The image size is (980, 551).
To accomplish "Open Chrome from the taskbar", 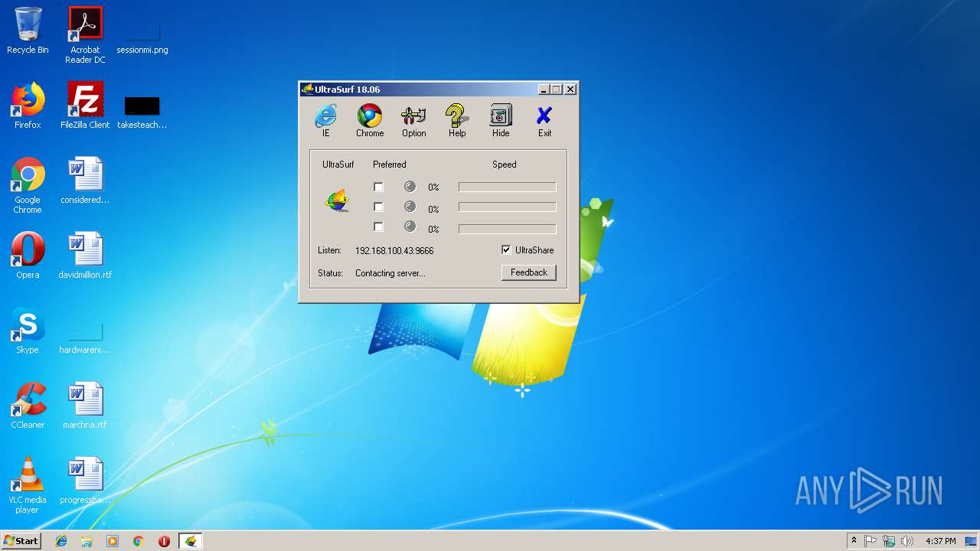I will click(139, 541).
